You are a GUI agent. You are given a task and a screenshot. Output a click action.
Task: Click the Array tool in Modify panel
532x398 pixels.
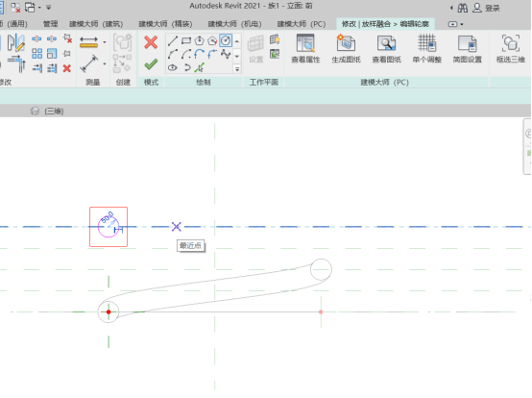pos(36,54)
